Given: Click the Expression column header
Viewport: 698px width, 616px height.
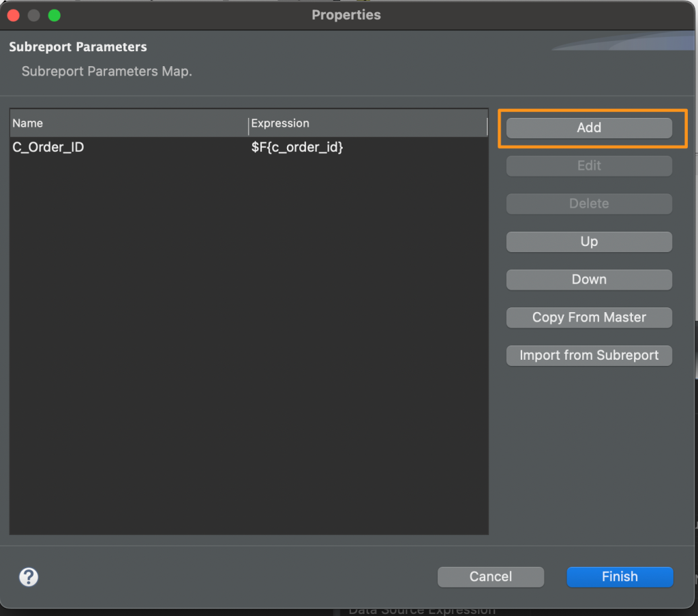Looking at the screenshot, I should 367,123.
